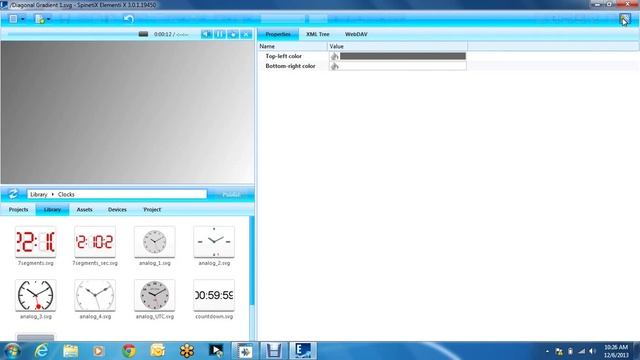Click the library panel vertical scrollbar
Image resolution: width=640 pixels, height=360 pixels.
pyautogui.click(x=252, y=261)
